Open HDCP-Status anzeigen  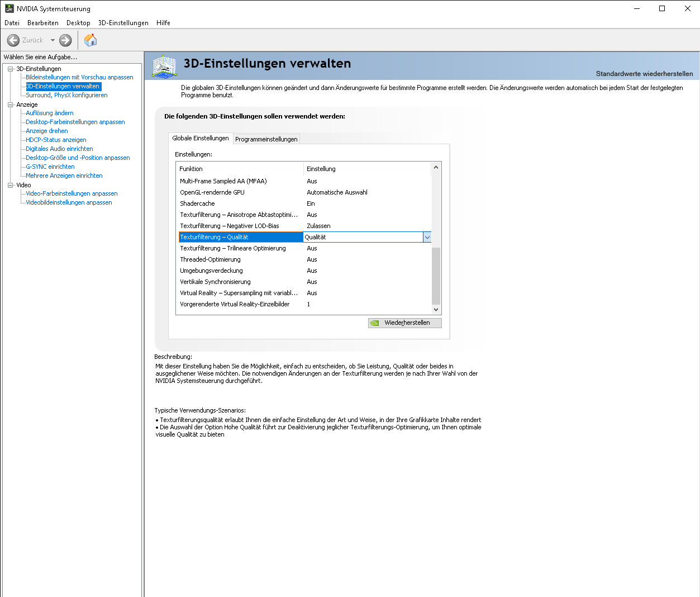(x=56, y=140)
